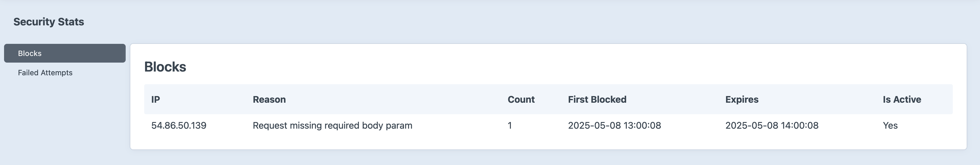Click expiry timestamp 2025-05-08 14:00:08

coord(771,125)
